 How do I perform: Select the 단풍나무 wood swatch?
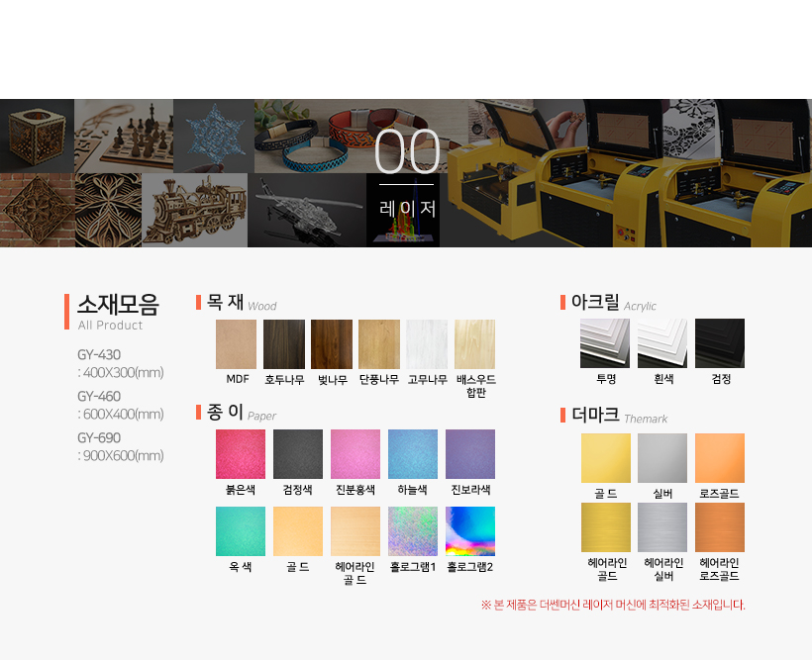click(x=379, y=344)
